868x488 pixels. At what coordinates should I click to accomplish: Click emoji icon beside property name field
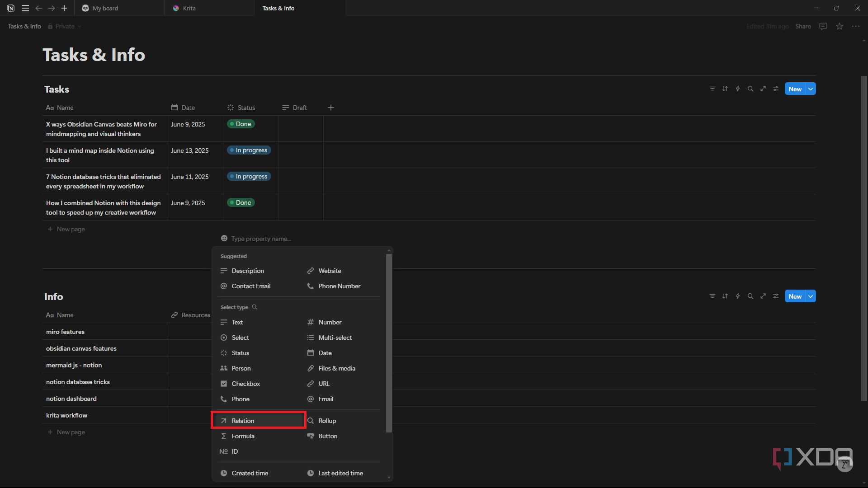[x=224, y=239]
